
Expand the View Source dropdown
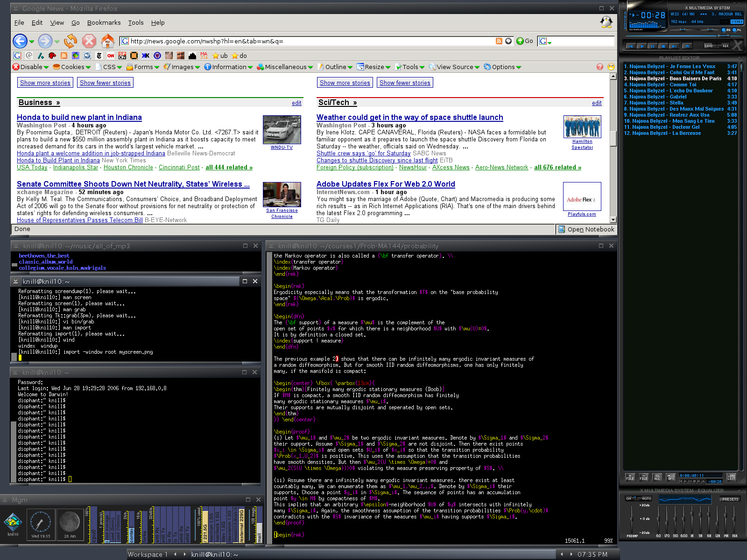click(454, 67)
